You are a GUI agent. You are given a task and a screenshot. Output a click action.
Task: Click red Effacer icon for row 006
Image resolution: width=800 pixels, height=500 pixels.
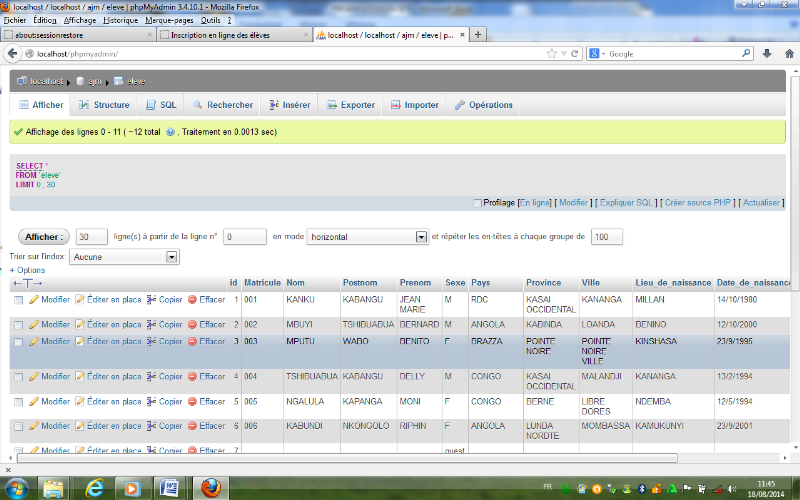192,426
